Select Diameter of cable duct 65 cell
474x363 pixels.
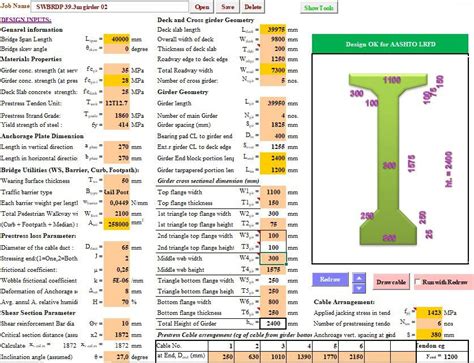click(116, 247)
